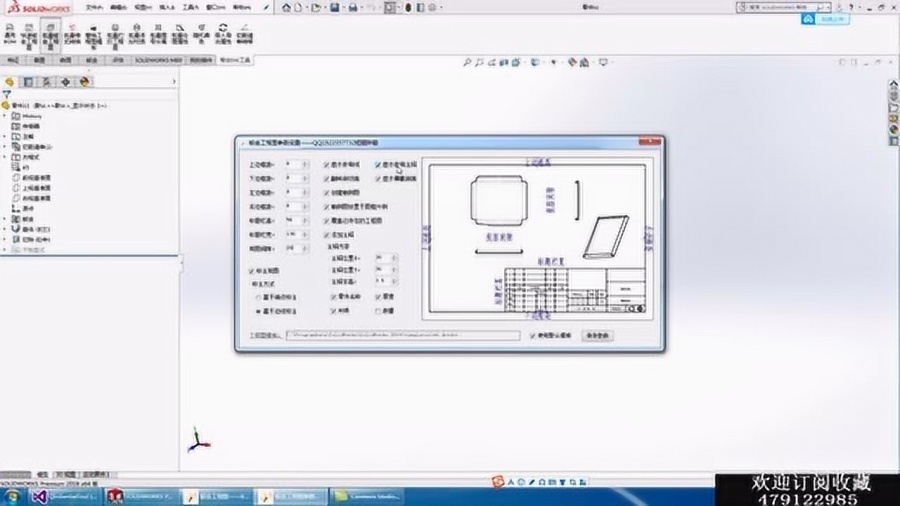
Task: Click the drawing template path input field
Action: click(403, 335)
